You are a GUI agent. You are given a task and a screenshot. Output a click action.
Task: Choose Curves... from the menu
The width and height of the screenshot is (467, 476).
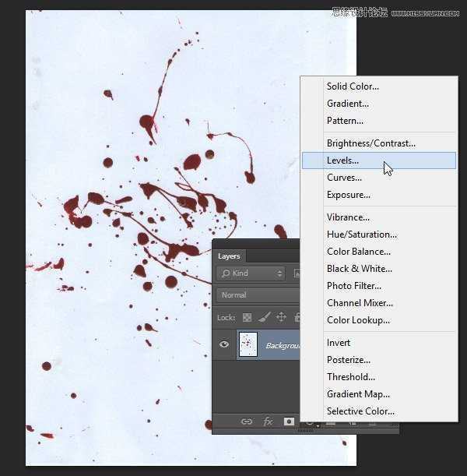(344, 178)
